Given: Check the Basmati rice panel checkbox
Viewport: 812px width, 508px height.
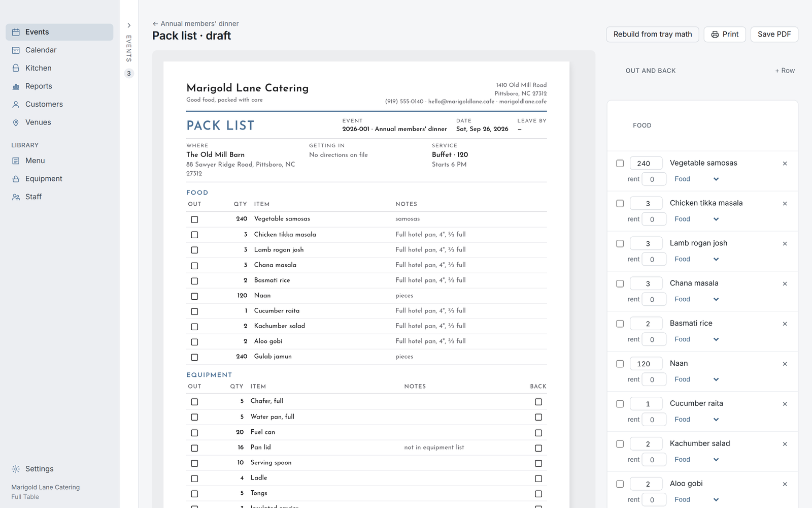Looking at the screenshot, I should (x=620, y=324).
